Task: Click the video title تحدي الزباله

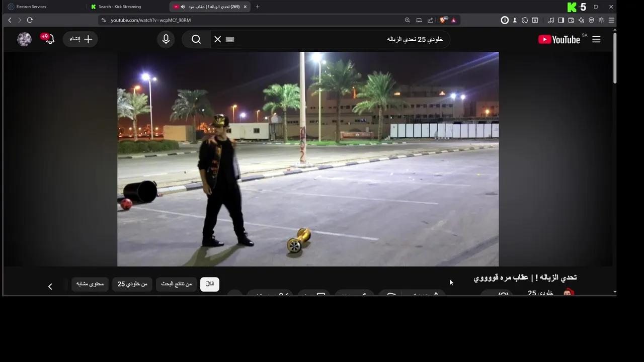Action: pos(525,278)
